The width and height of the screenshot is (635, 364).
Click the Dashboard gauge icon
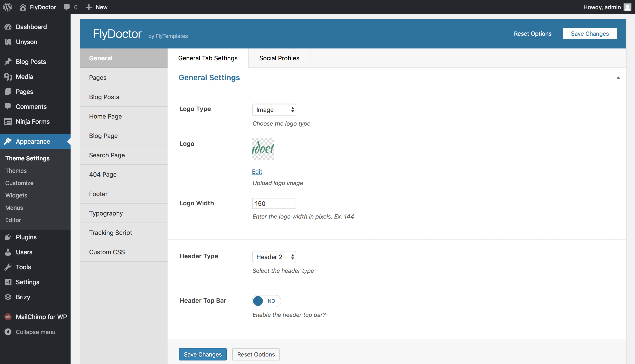[8, 27]
